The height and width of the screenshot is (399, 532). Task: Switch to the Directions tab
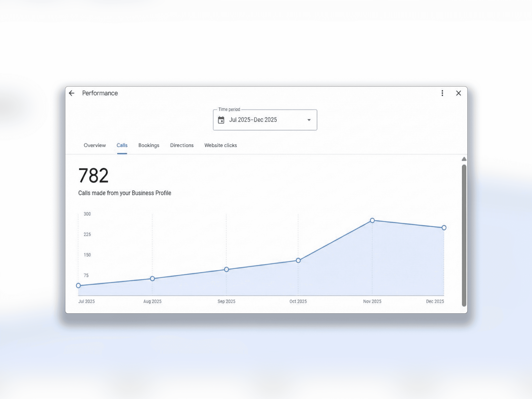182,145
